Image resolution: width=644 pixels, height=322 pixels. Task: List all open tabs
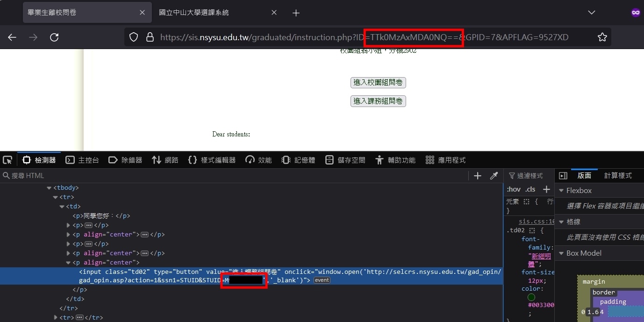(591, 13)
